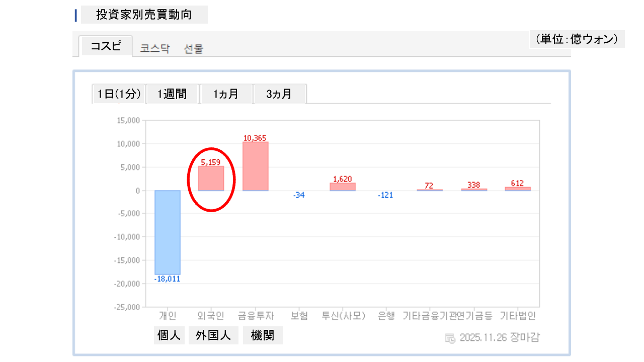This screenshot has width=644, height=362.
Task: Select the 선물 tab
Action: (194, 49)
